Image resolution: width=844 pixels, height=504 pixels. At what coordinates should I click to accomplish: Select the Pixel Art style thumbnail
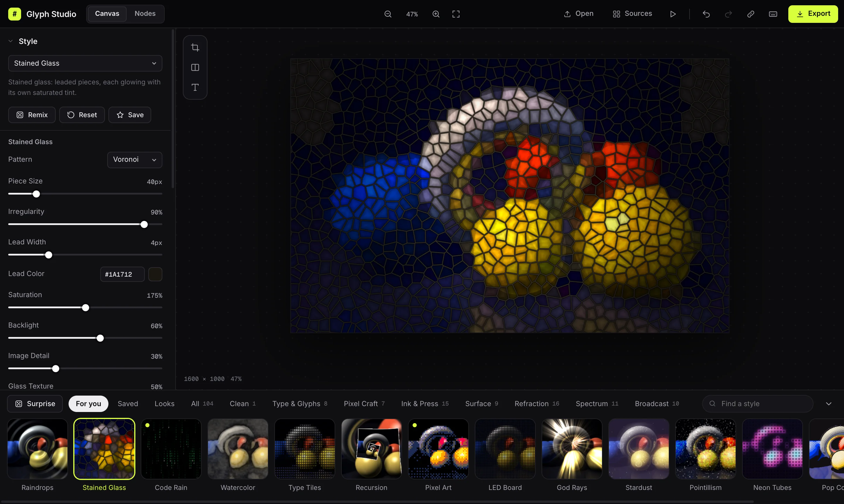(x=438, y=449)
